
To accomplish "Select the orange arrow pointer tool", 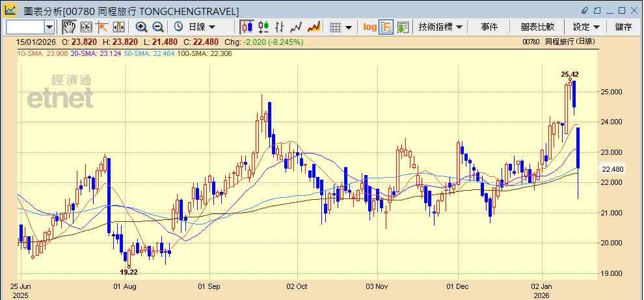I will pos(102,27).
